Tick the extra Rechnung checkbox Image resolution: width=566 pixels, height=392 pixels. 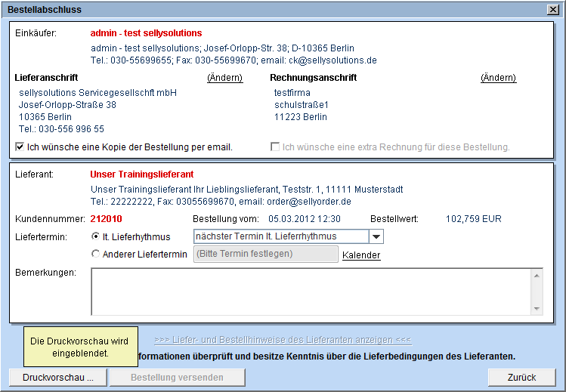(x=275, y=147)
